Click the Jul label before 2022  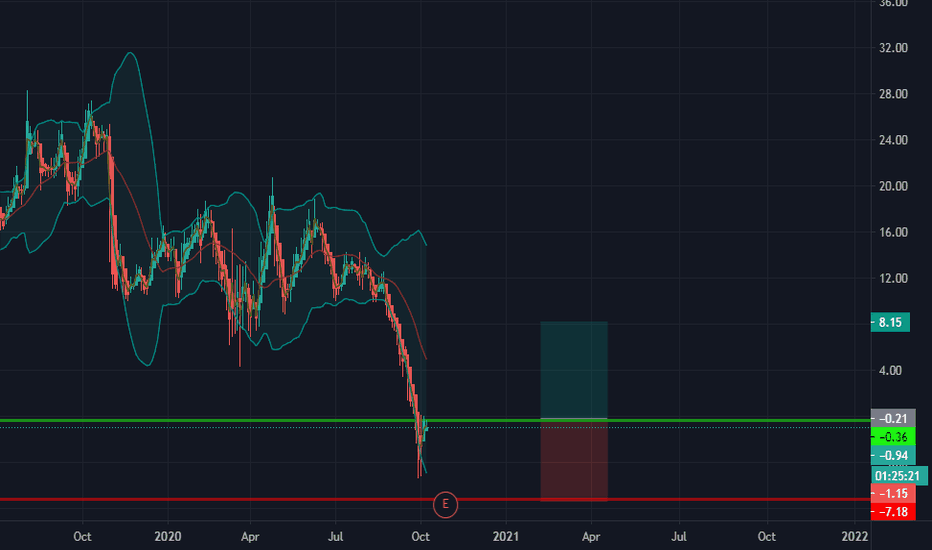(x=679, y=536)
